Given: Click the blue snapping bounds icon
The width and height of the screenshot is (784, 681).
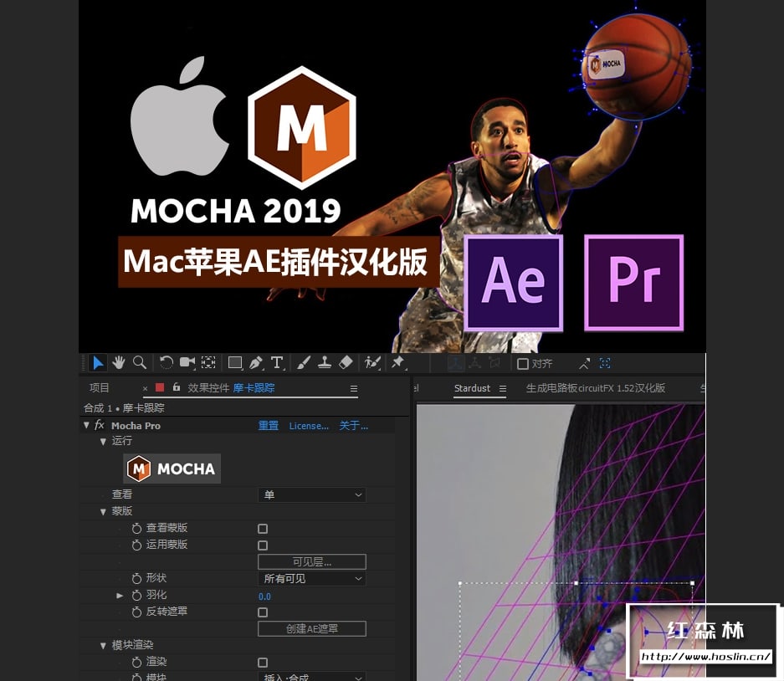Looking at the screenshot, I should click(605, 363).
